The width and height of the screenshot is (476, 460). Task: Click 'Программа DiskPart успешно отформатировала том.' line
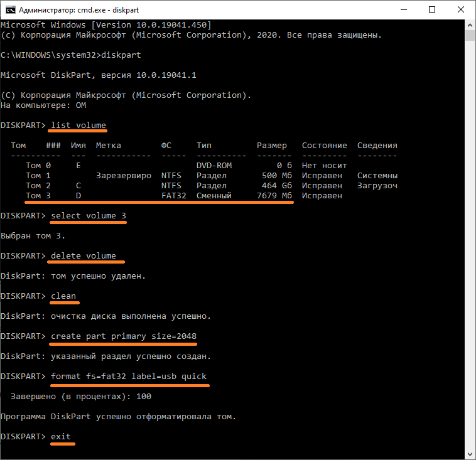[119, 417]
